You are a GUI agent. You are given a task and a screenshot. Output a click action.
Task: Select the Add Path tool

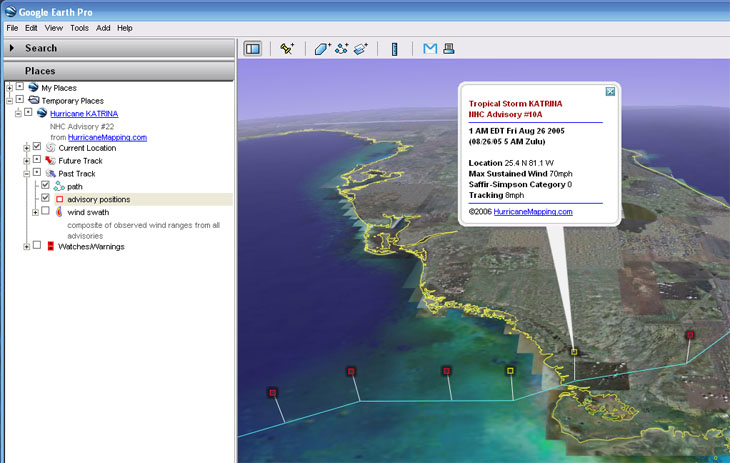click(341, 48)
